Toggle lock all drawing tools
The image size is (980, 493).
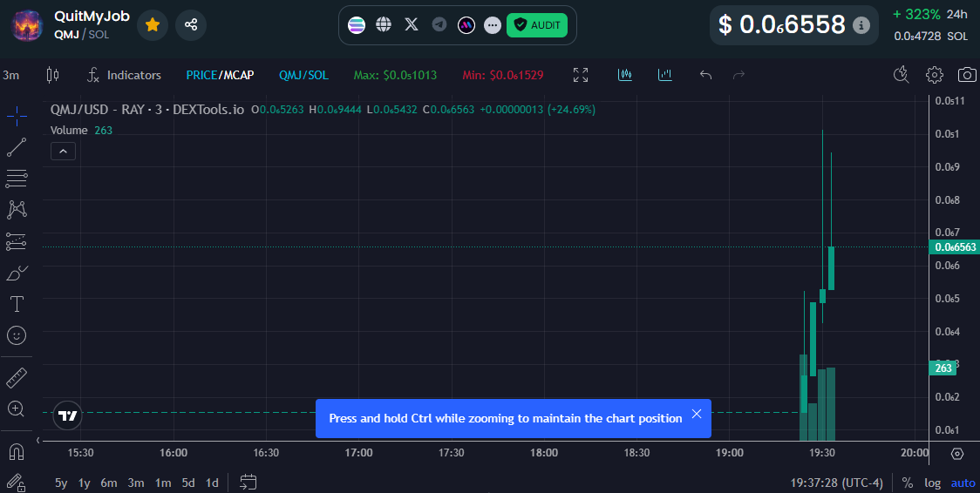point(17,483)
